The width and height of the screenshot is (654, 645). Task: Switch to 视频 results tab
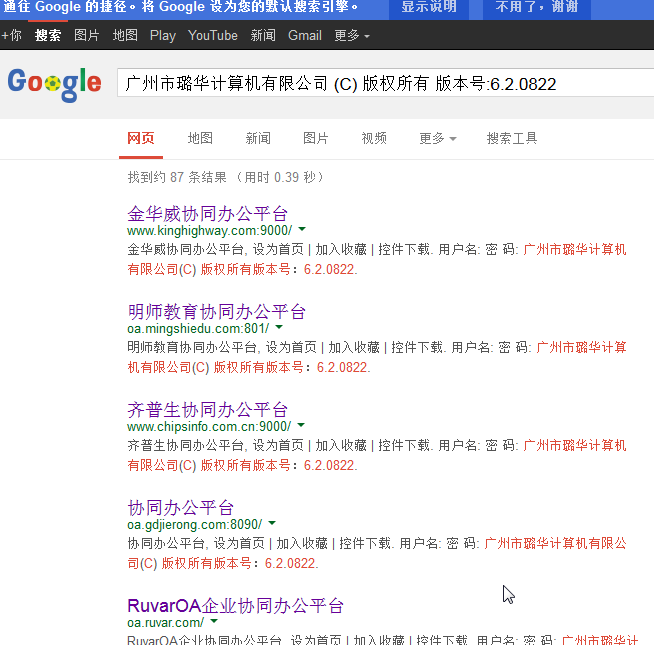tap(374, 138)
